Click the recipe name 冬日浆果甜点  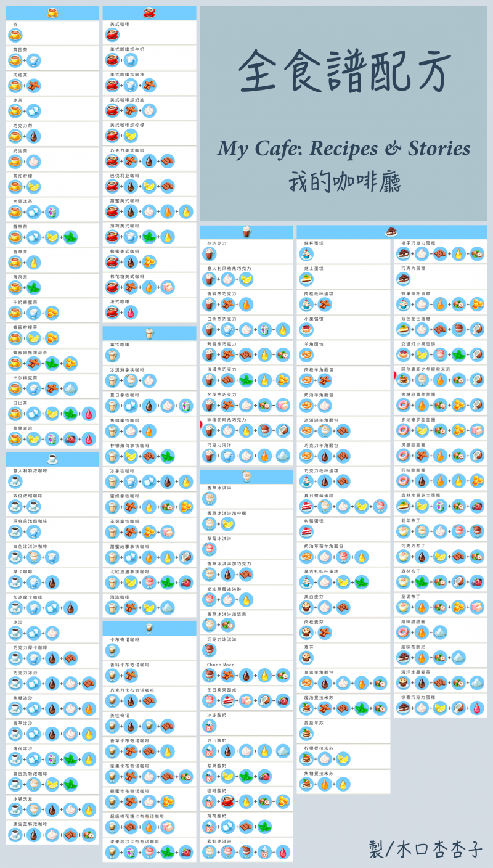220,690
